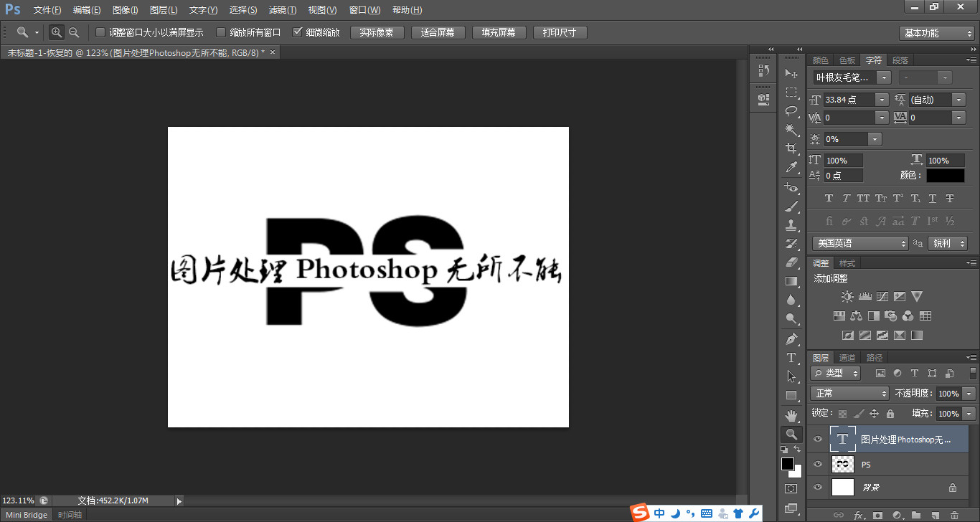Select the Red Eye healing tool
980x522 pixels.
[791, 187]
